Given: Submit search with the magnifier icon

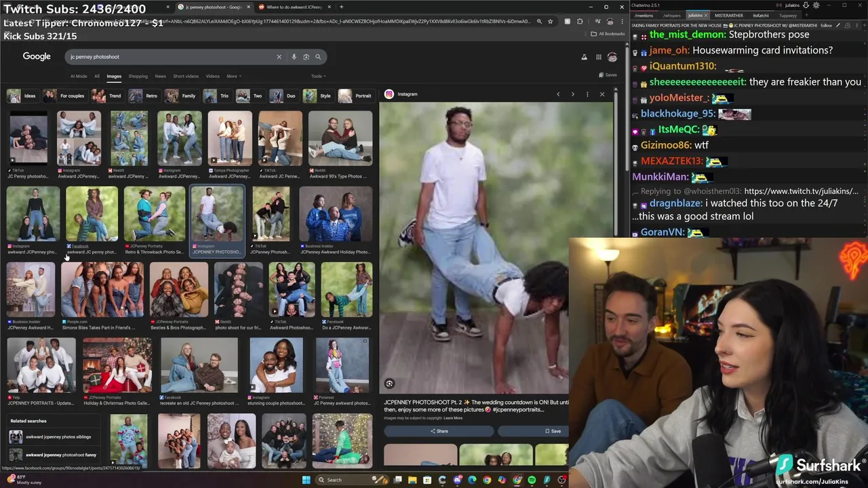Looking at the screenshot, I should (318, 57).
